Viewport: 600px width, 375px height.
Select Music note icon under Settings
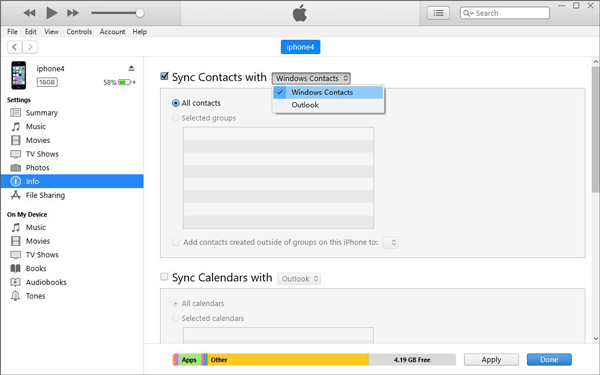tap(16, 126)
